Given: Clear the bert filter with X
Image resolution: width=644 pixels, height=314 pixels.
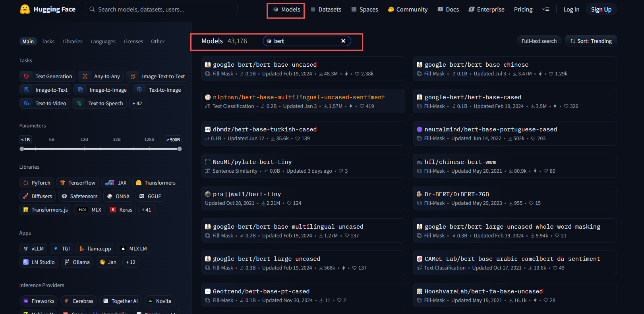Looking at the screenshot, I should (x=343, y=41).
